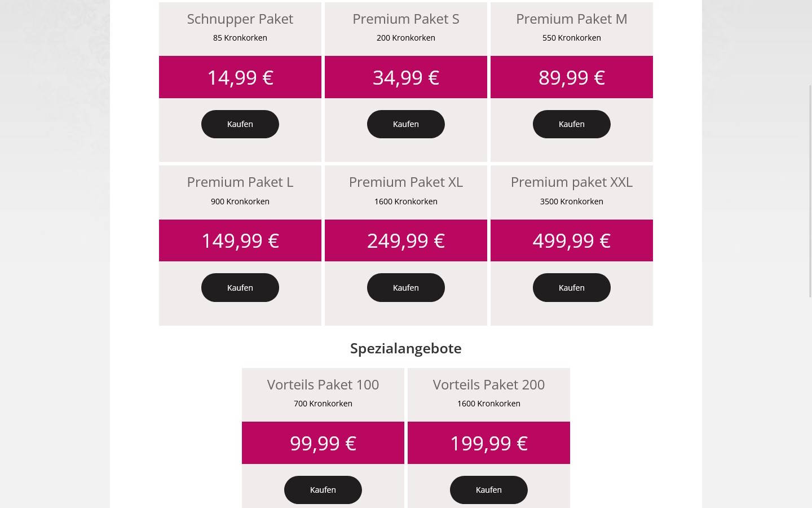This screenshot has width=812, height=508.
Task: Click the Spezialangebote heading
Action: (405, 348)
